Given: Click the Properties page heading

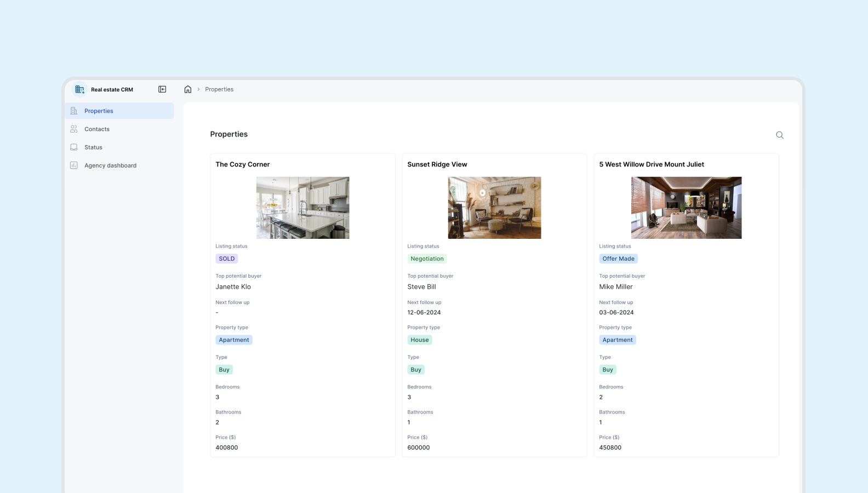Looking at the screenshot, I should tap(229, 134).
